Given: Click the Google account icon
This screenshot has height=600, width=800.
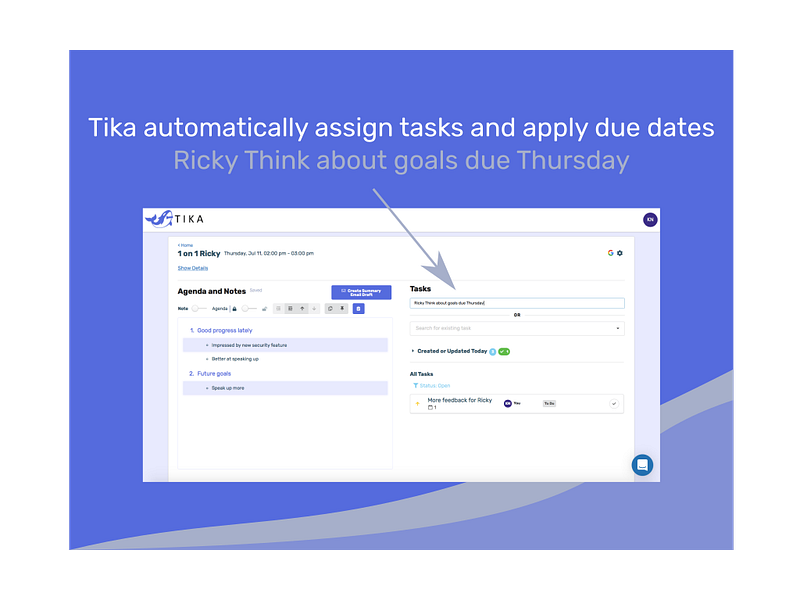Looking at the screenshot, I should point(610,253).
